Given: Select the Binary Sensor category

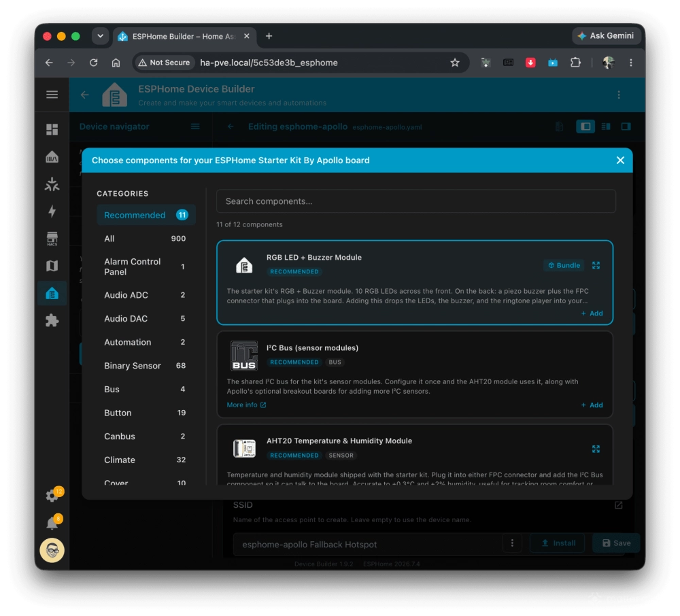Looking at the screenshot, I should 146,366.
